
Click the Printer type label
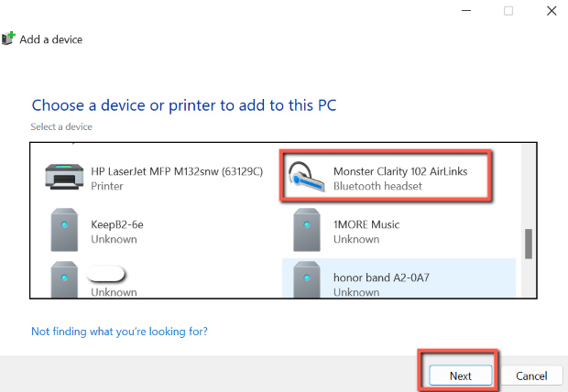(x=107, y=186)
